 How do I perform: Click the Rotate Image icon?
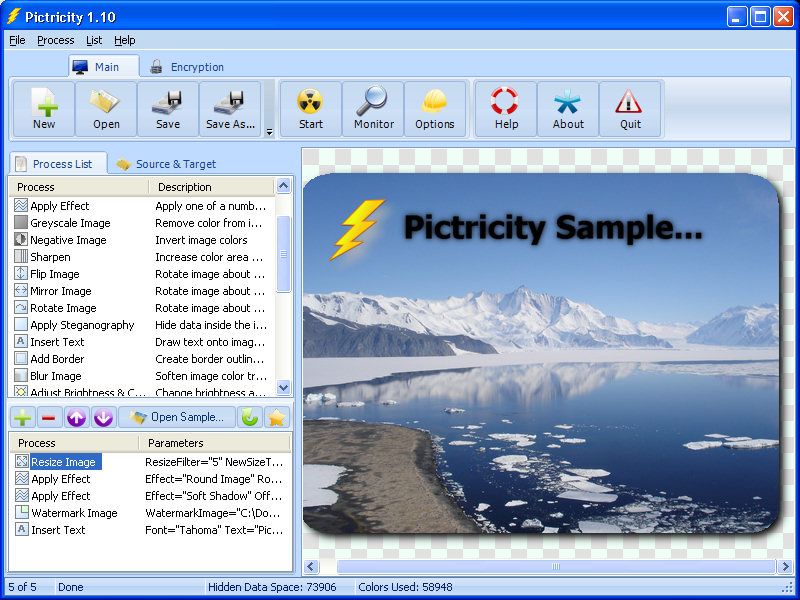click(21, 307)
